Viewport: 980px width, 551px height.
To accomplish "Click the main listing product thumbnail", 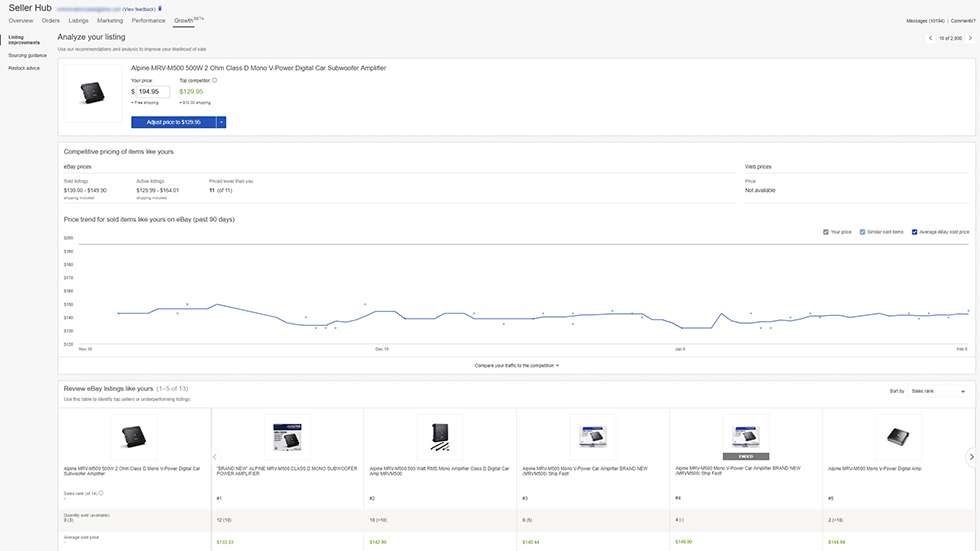I will tap(92, 93).
